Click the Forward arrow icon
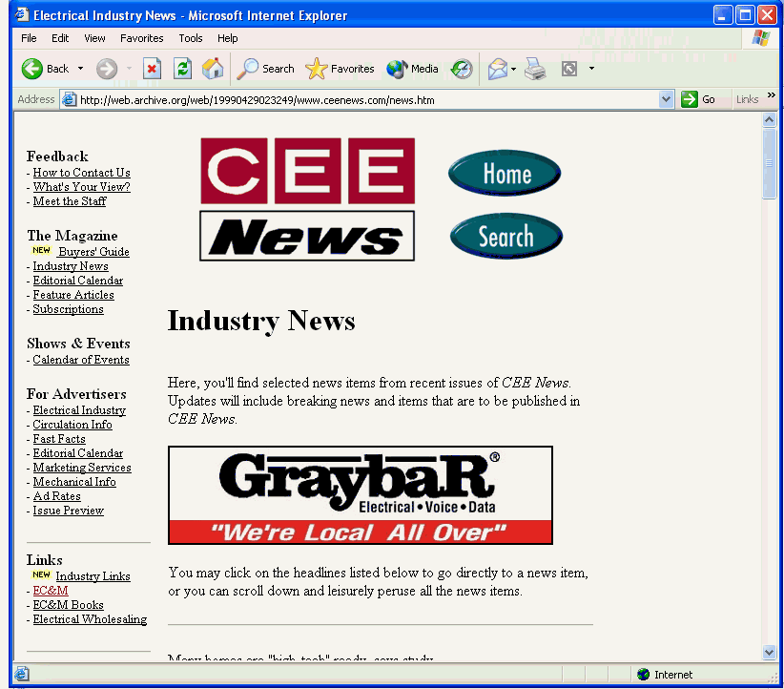The image size is (784, 689). point(107,69)
